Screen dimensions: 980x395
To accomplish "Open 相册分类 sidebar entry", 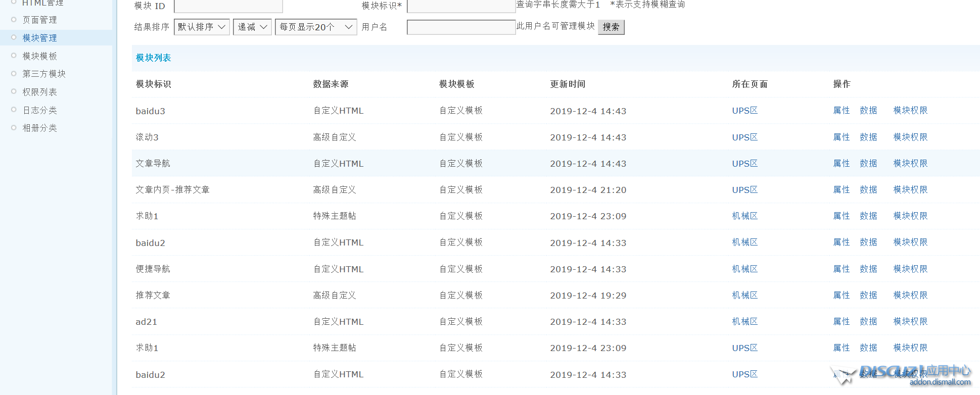I will pyautogui.click(x=39, y=128).
